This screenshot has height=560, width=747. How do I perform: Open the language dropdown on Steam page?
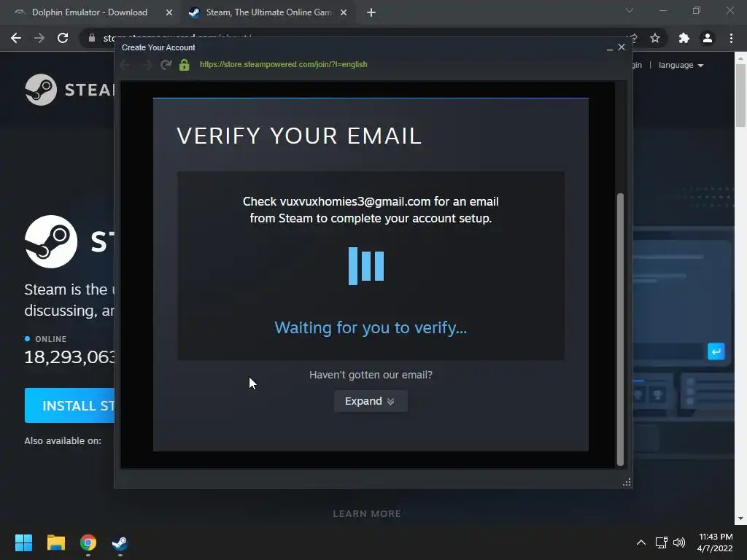681,65
